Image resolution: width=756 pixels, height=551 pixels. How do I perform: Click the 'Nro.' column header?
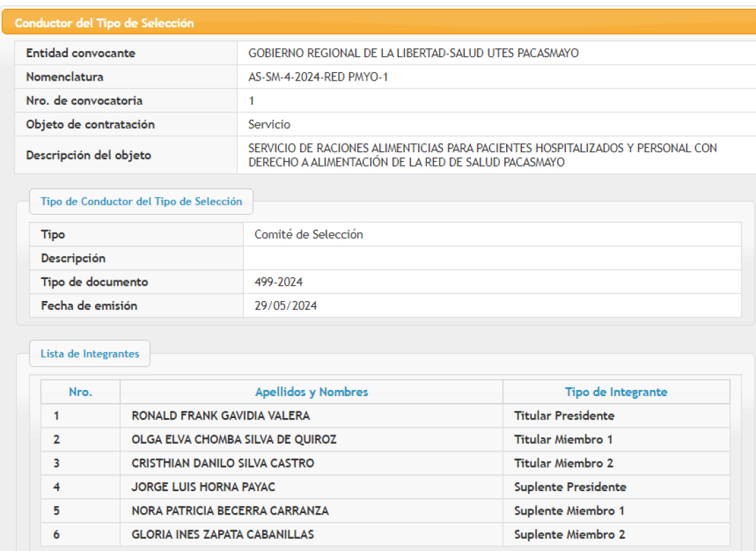point(81,392)
